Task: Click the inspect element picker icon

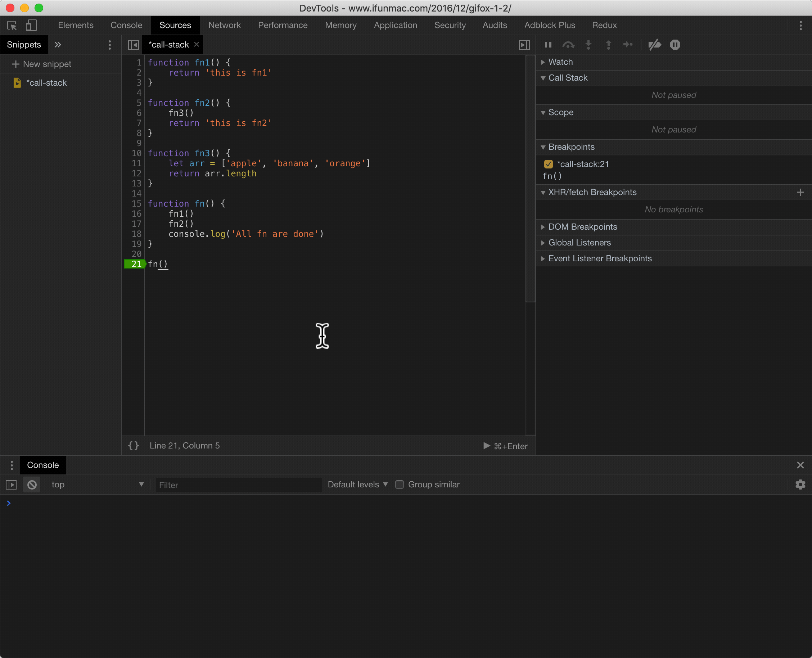Action: (12, 26)
